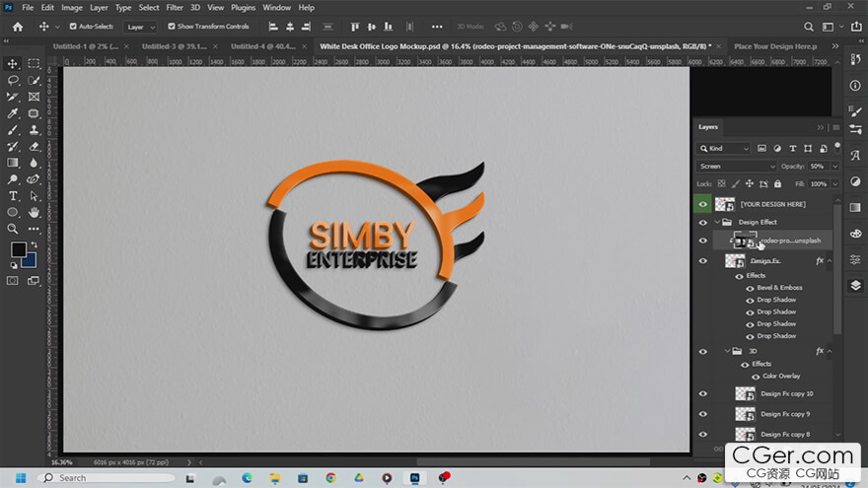
Task: Open the Opacity value dropdown
Action: point(835,166)
